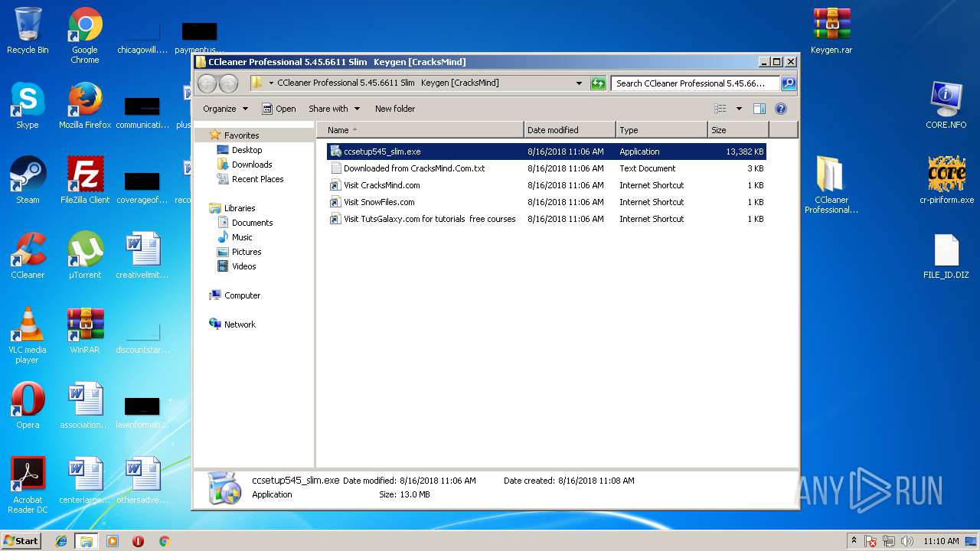Open the views dropdown arrow

pyautogui.click(x=739, y=109)
